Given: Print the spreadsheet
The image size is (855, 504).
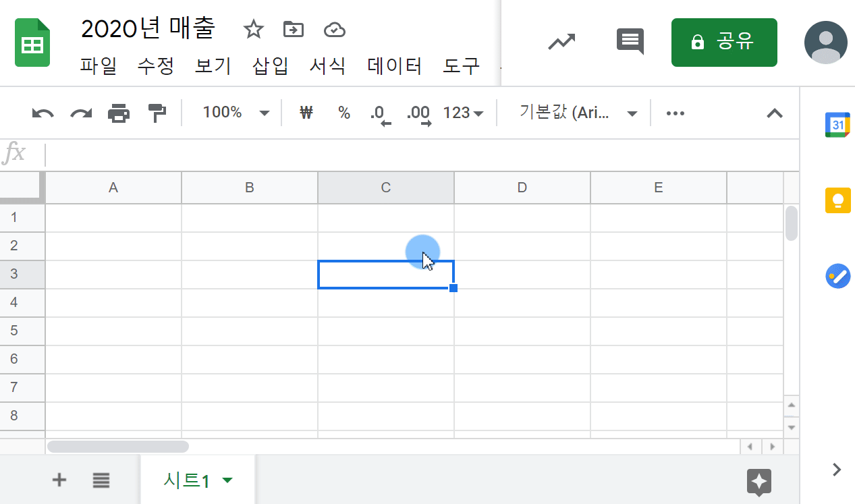Looking at the screenshot, I should tap(119, 113).
